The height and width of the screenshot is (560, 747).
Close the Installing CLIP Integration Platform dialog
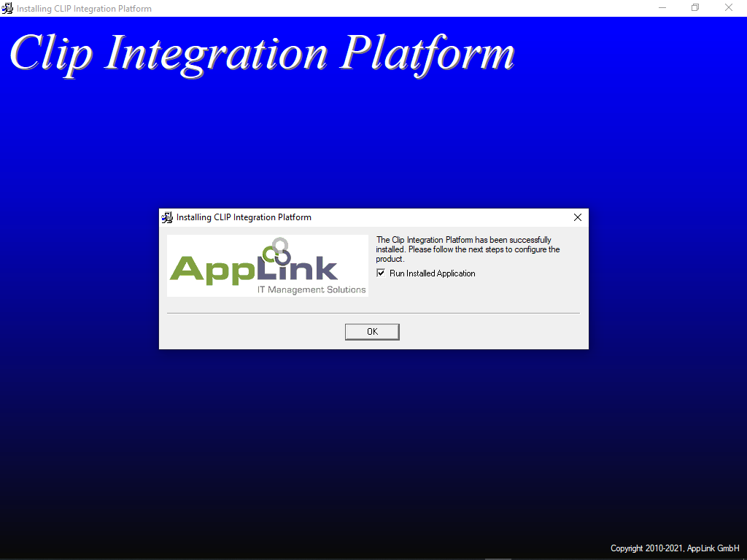click(578, 217)
